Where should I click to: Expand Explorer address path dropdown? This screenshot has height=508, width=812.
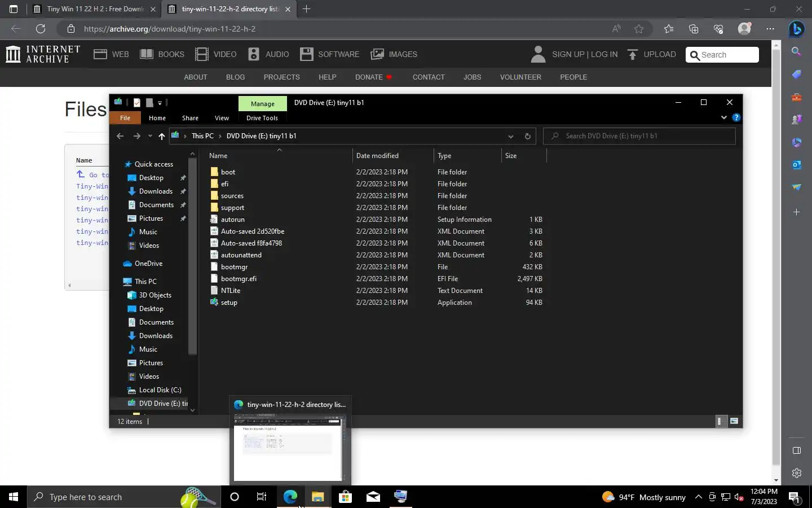coord(510,136)
